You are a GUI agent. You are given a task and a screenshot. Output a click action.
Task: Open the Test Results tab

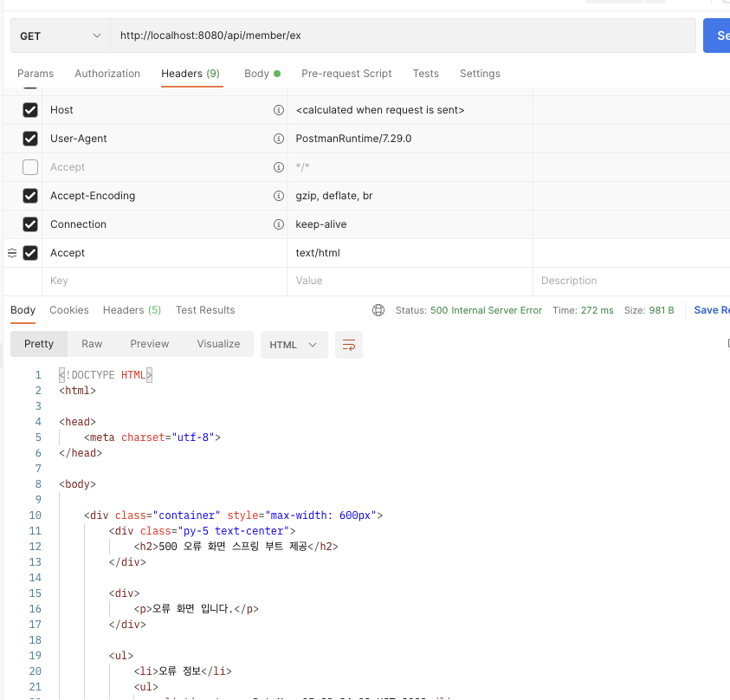[205, 310]
